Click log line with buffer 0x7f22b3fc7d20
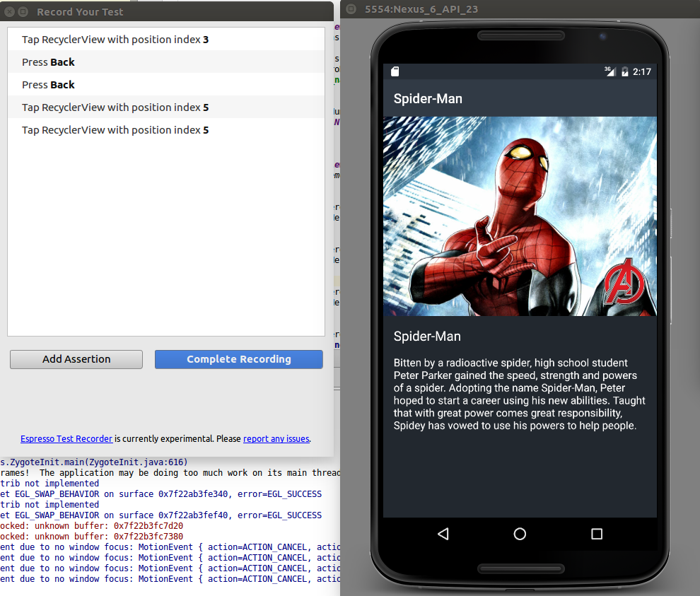The height and width of the screenshot is (596, 700). (91, 526)
